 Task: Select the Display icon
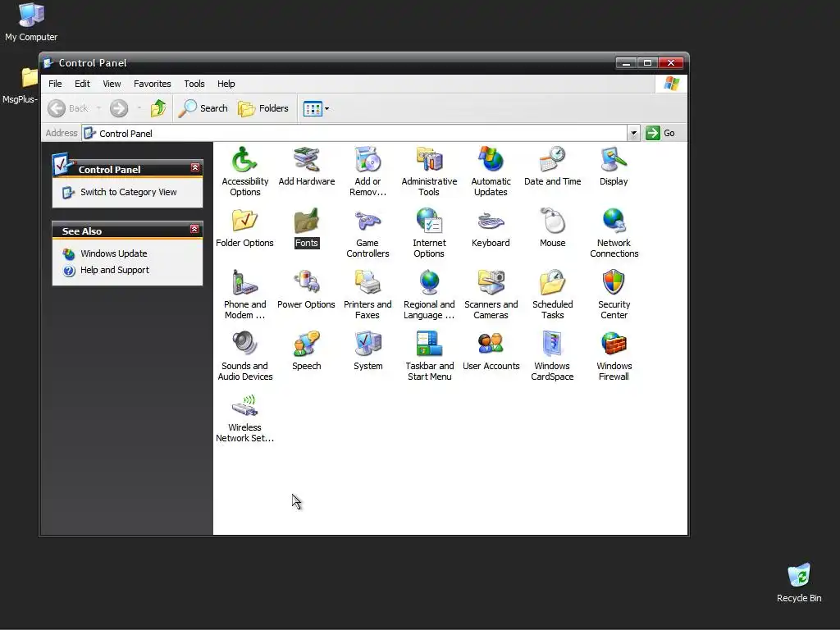pos(614,160)
